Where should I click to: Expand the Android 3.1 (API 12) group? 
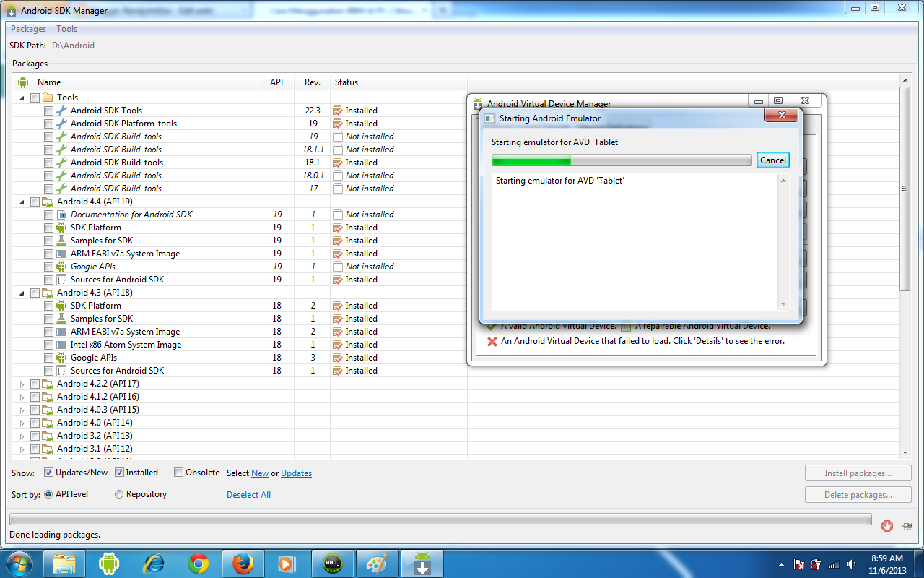tap(22, 449)
